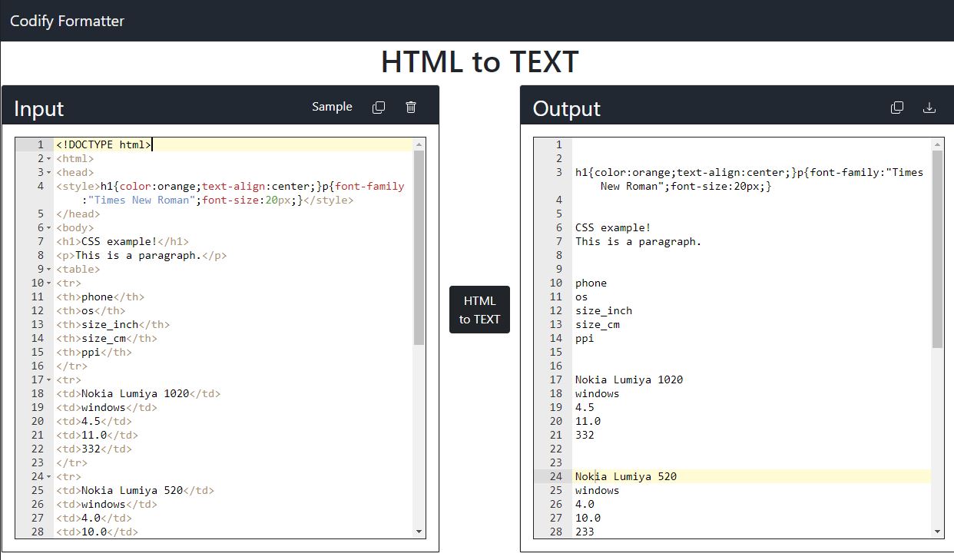Image resolution: width=954 pixels, height=560 pixels.
Task: Click <td>332</td> in Input
Action: [x=94, y=449]
